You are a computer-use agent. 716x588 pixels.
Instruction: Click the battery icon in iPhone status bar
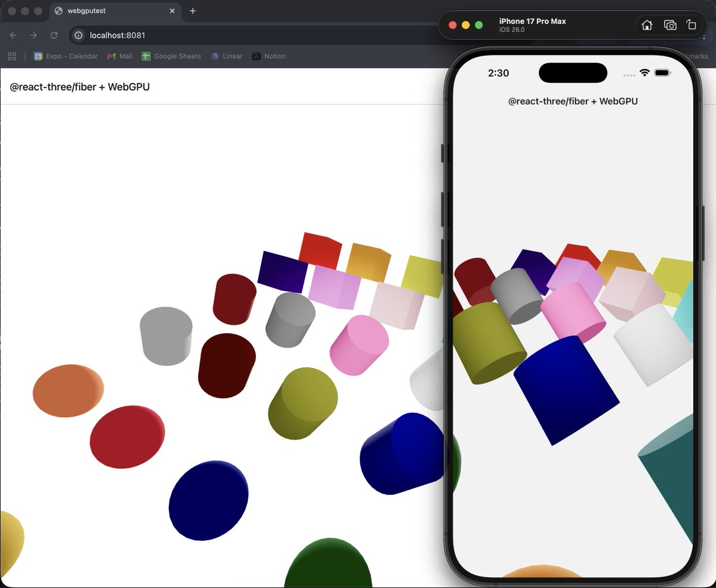tap(662, 73)
